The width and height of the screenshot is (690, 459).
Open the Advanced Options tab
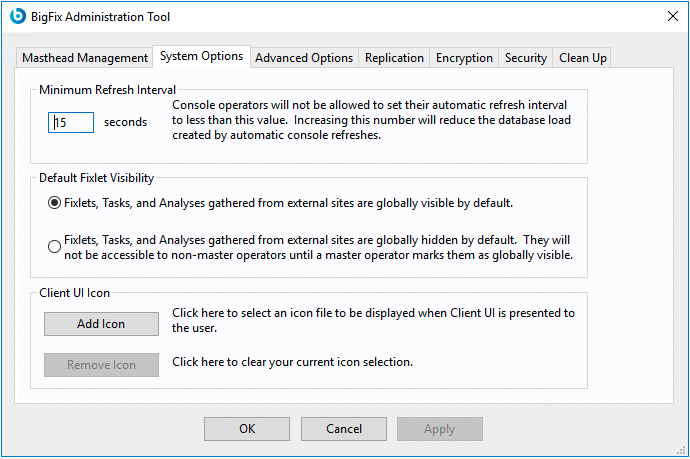(x=304, y=58)
